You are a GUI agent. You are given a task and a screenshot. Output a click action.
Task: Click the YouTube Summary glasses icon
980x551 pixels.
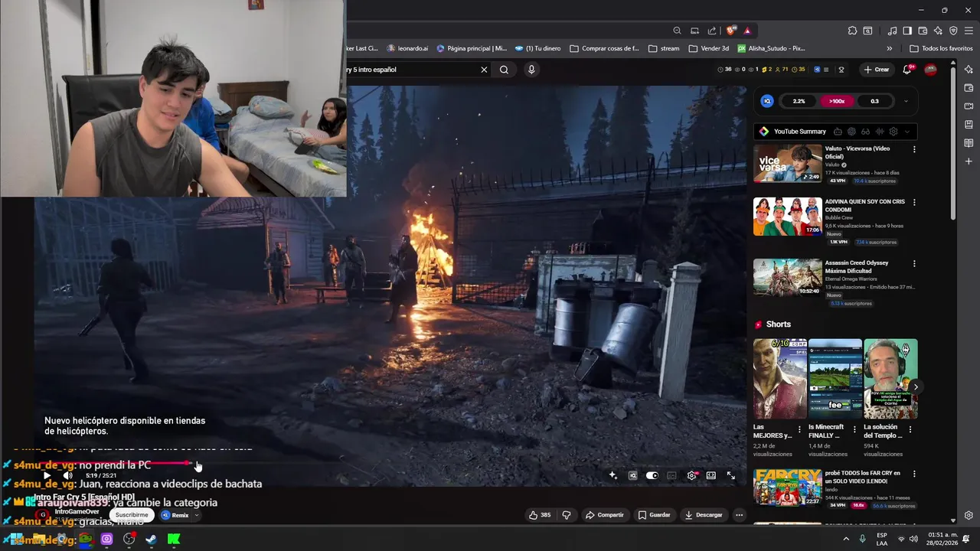coord(865,132)
